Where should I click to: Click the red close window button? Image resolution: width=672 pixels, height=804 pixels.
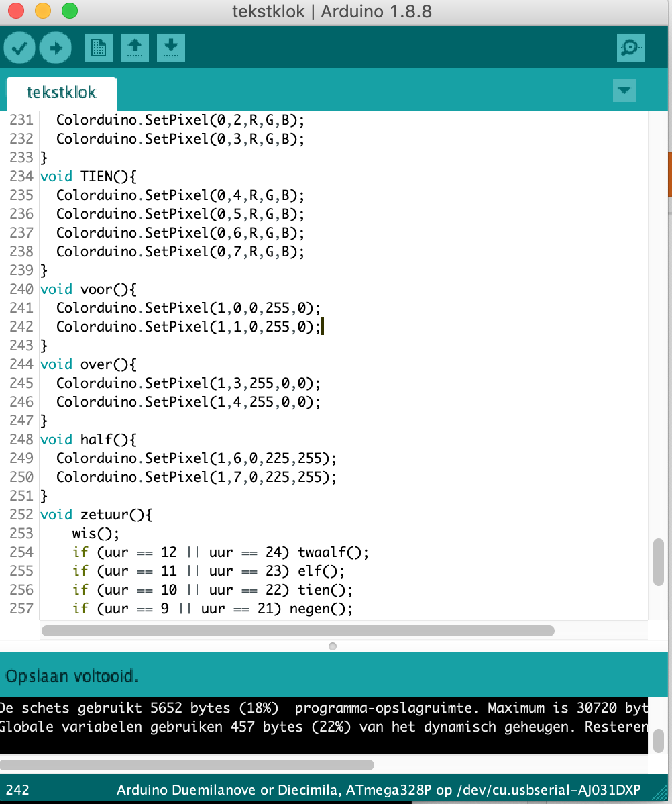[x=16, y=11]
